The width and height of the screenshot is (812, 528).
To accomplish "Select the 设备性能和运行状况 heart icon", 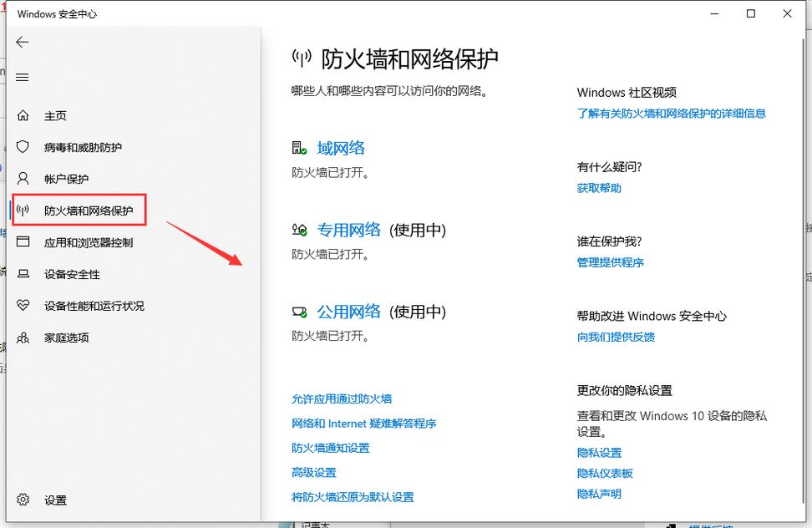I will click(23, 305).
